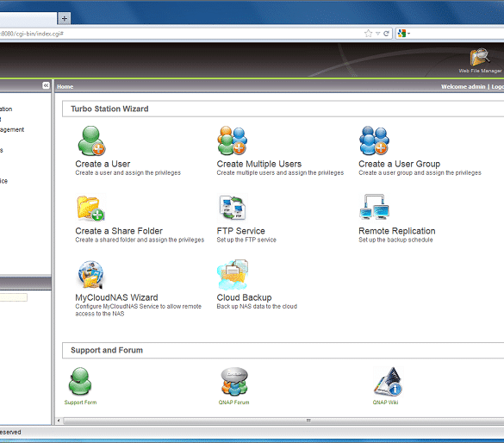Reload the page with refresh icon

[x=386, y=34]
